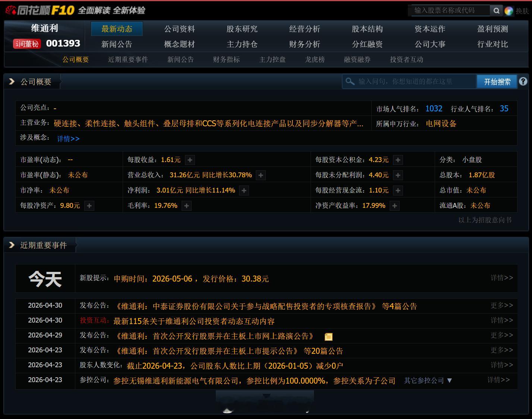
Task: Open 详情>> for 参控公司 row
Action: [x=498, y=380]
